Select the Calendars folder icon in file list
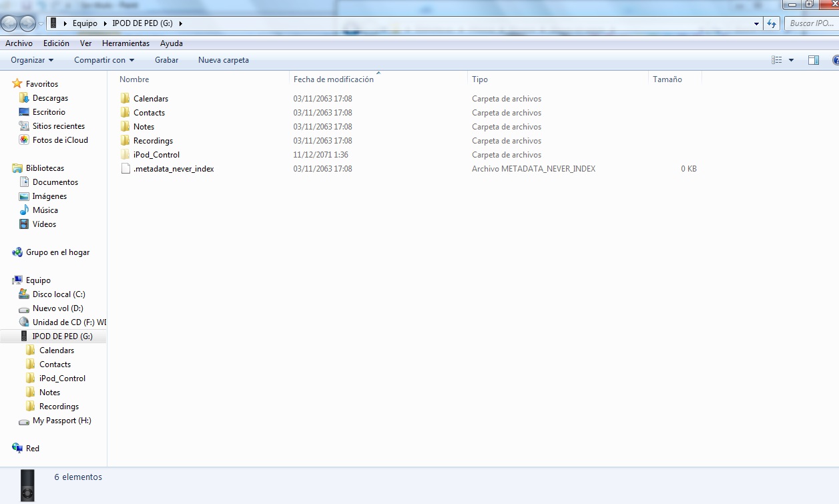The width and height of the screenshot is (839, 504). [125, 98]
